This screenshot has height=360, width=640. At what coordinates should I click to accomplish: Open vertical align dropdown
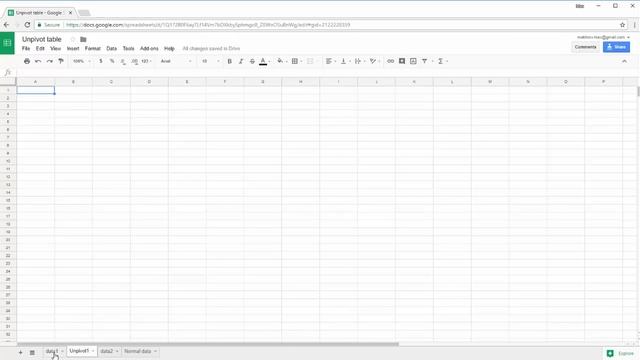pyautogui.click(x=345, y=61)
